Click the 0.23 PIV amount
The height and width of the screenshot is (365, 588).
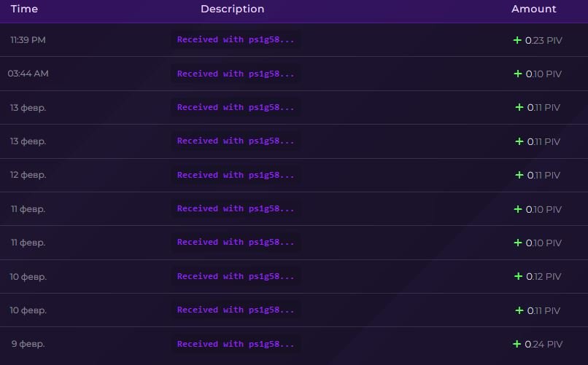(543, 40)
